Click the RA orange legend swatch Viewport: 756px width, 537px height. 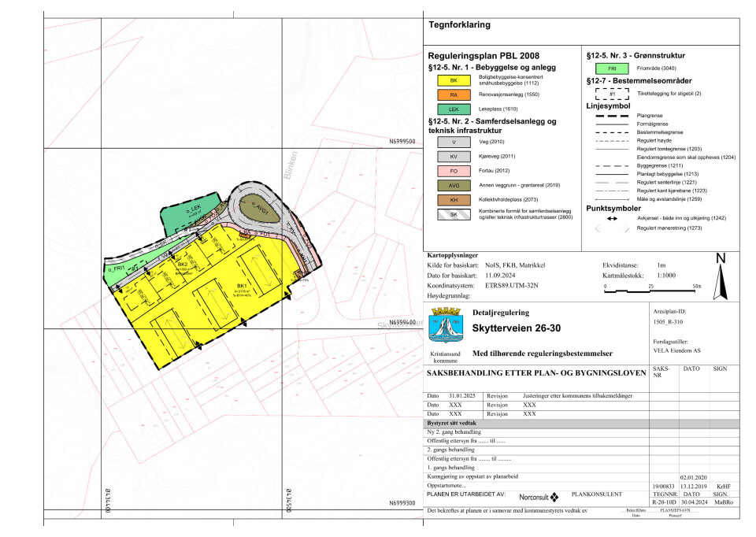tap(454, 95)
